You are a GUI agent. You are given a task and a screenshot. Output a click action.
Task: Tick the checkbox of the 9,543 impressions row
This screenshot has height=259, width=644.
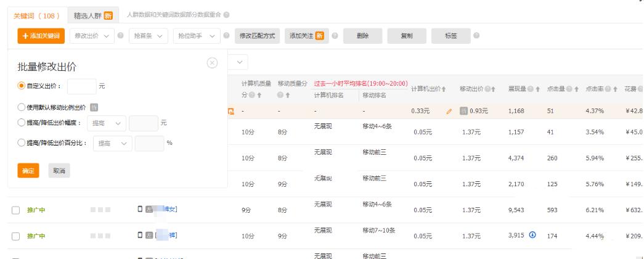[x=15, y=210]
